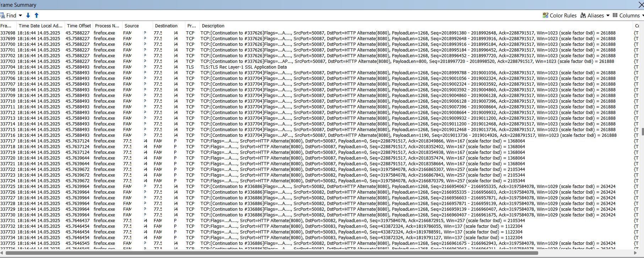Sort by the Process Name column header
This screenshot has height=258, width=644.
click(x=107, y=26)
